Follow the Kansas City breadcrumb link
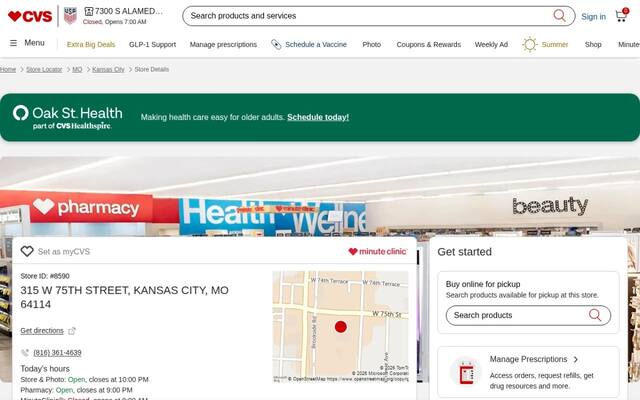640x400 pixels. (x=108, y=69)
